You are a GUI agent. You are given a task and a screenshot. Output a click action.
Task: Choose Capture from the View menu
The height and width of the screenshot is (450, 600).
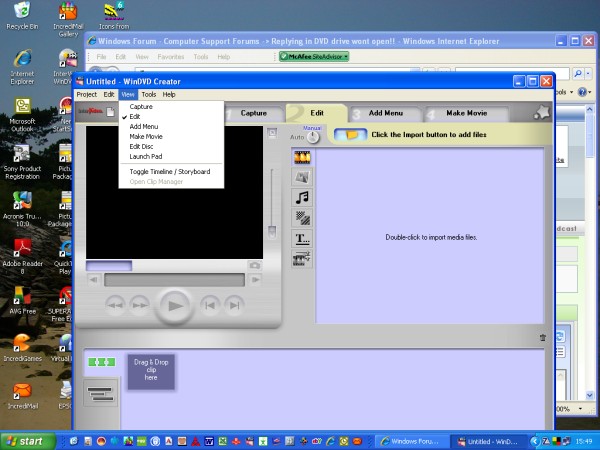pos(171,107)
